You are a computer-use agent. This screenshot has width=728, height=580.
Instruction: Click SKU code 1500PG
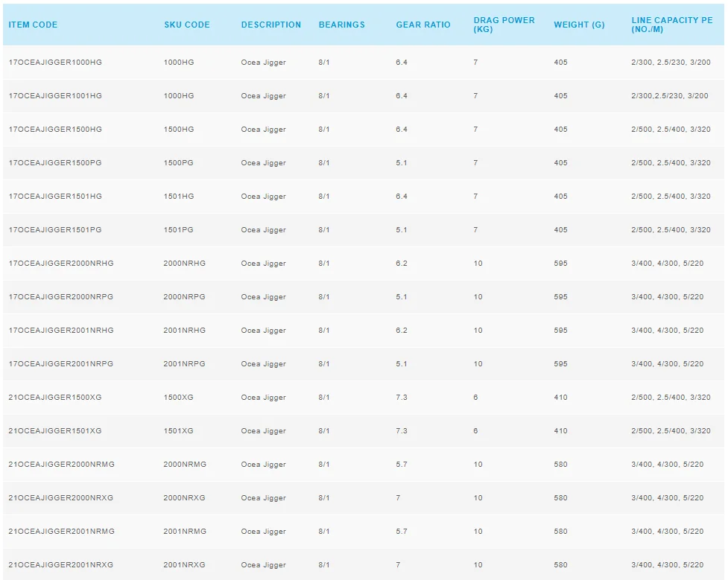[x=178, y=163]
